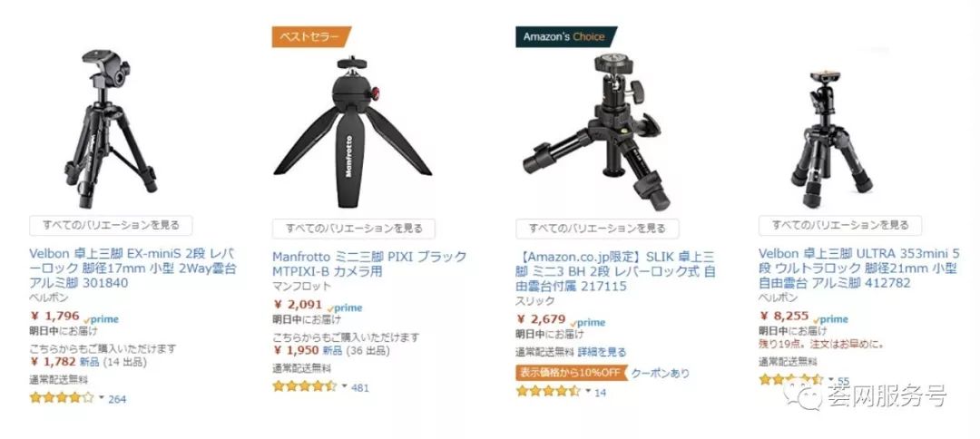Open the SLIK Mini3 BH tripod image
The width and height of the screenshot is (980, 439).
[x=595, y=132]
